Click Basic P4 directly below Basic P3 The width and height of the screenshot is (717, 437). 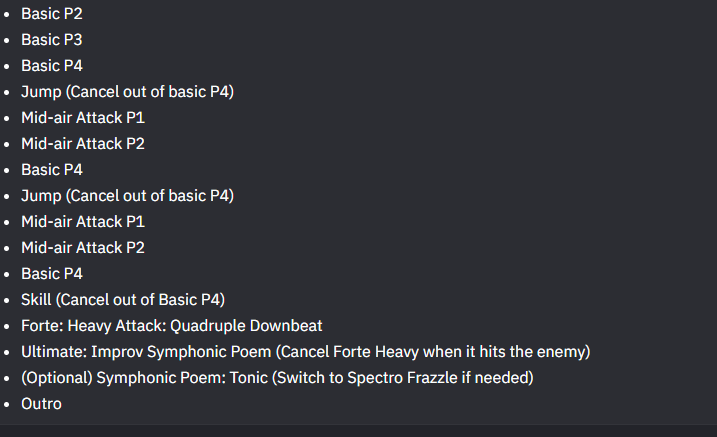[x=52, y=66]
